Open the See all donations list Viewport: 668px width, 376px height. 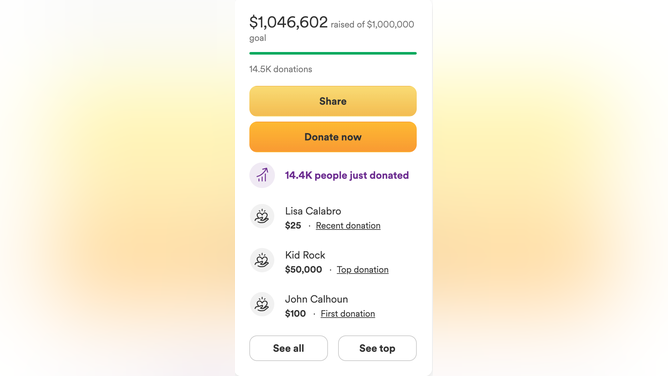pyautogui.click(x=288, y=348)
